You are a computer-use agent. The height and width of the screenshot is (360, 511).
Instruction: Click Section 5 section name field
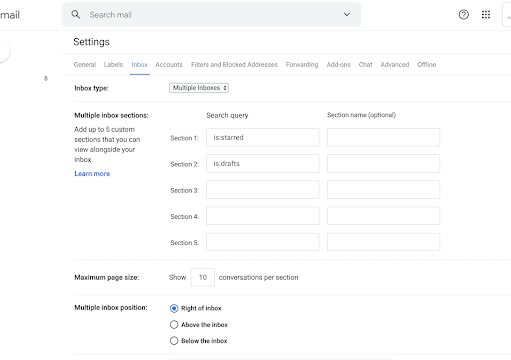(383, 242)
